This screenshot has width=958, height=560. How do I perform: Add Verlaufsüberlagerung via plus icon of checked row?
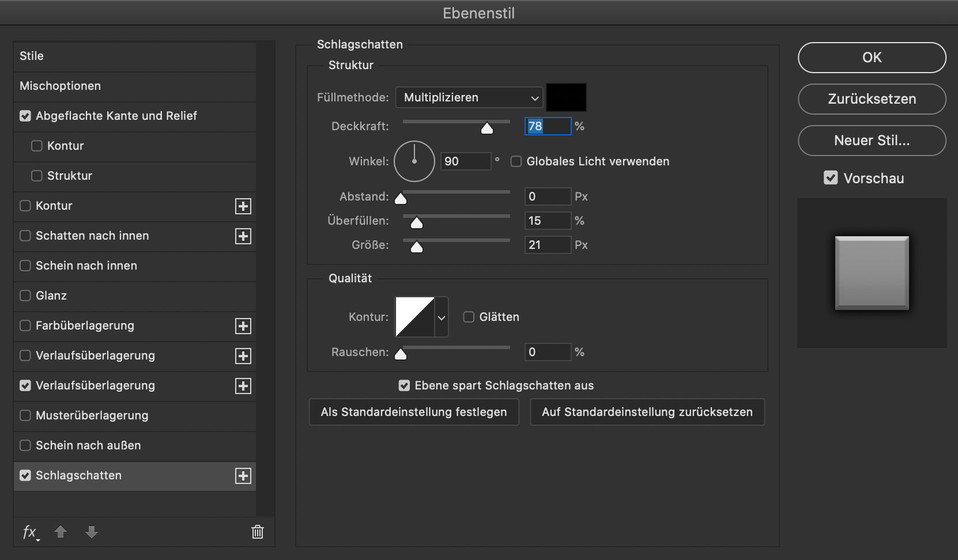243,386
